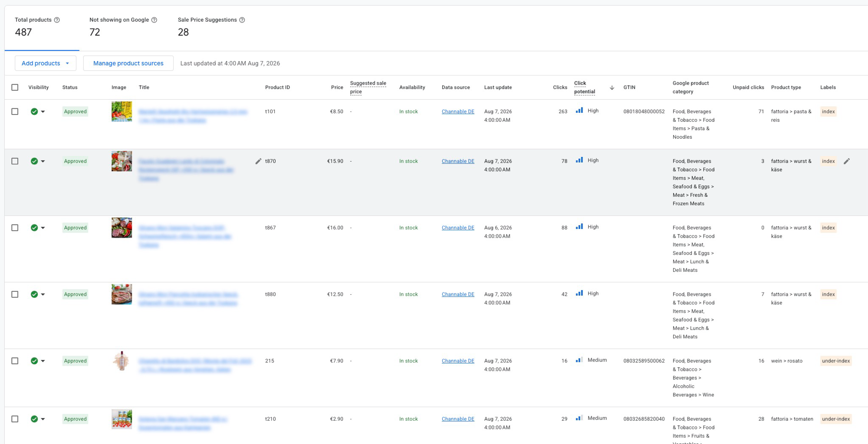Click under-index label for product t210
The width and height of the screenshot is (868, 444).
point(836,419)
